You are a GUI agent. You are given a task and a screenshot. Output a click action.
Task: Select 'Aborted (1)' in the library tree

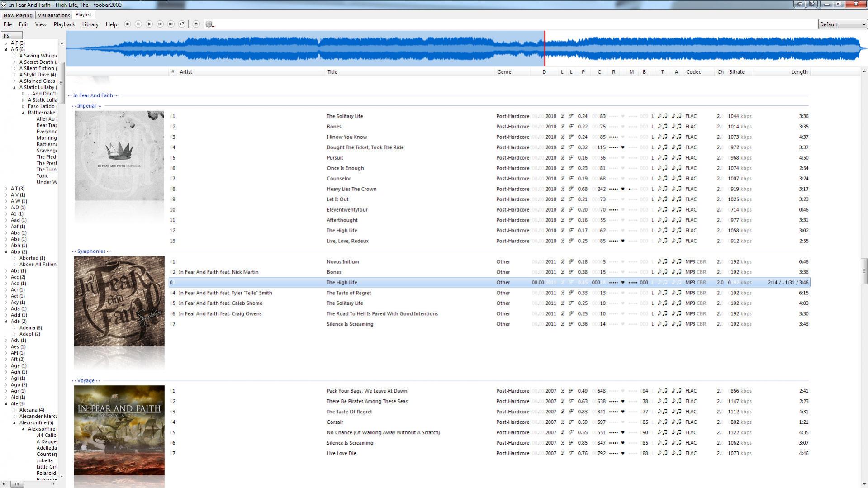[x=32, y=258]
